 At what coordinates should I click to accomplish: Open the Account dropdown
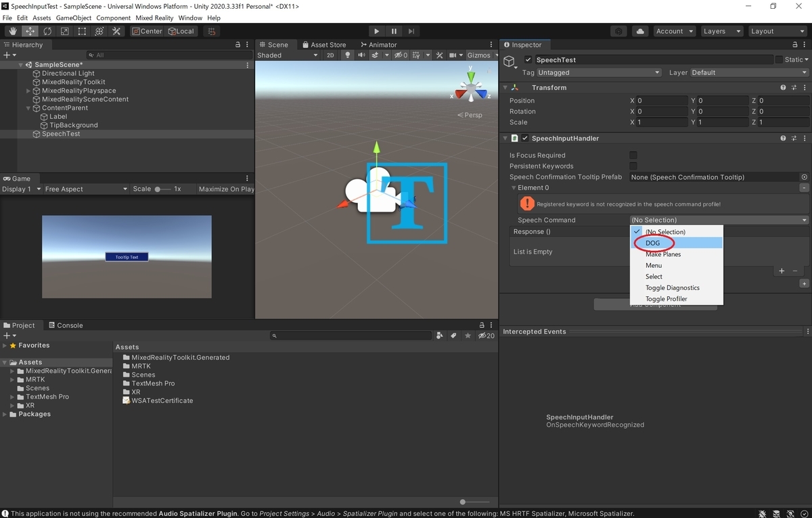point(674,31)
